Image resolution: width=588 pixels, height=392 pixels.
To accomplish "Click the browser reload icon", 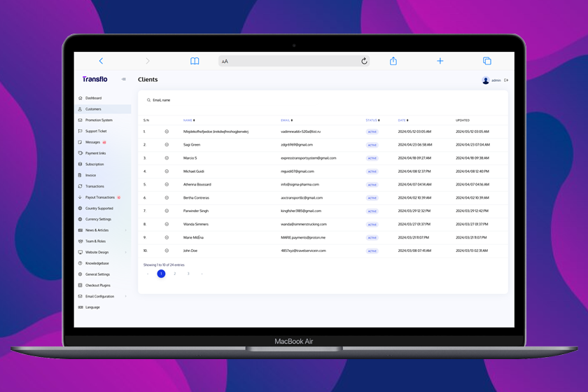I will click(x=364, y=62).
